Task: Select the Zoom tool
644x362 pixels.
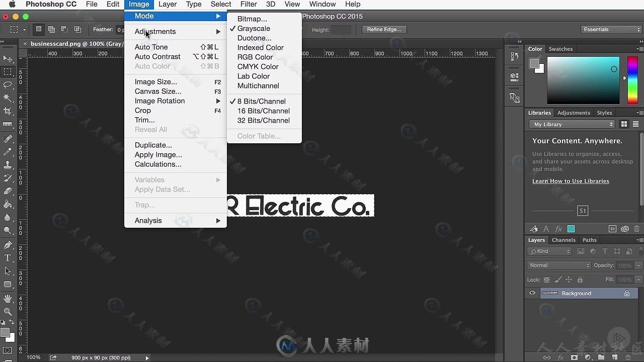Action: pos(8,312)
